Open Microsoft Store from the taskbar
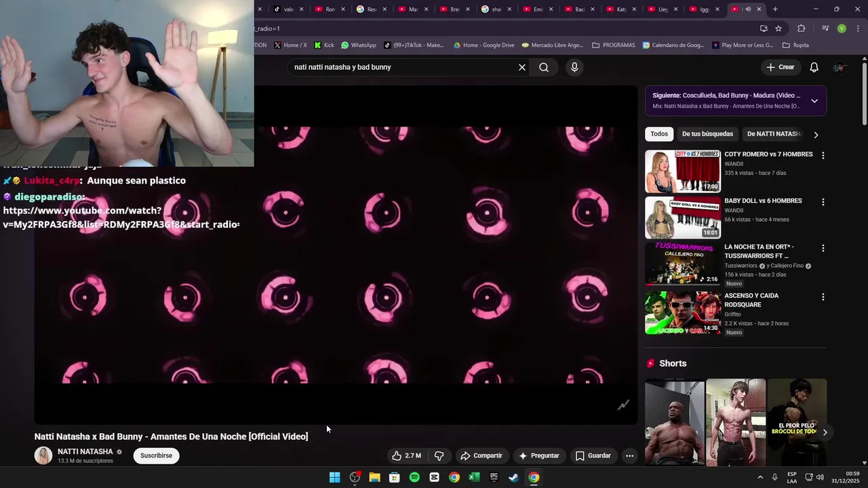 pos(394,477)
